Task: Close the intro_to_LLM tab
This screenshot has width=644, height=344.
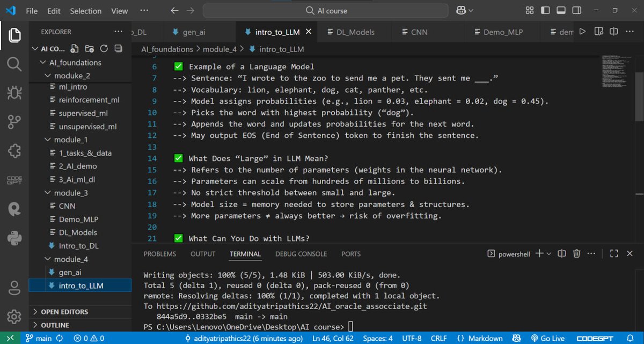Action: pyautogui.click(x=308, y=32)
